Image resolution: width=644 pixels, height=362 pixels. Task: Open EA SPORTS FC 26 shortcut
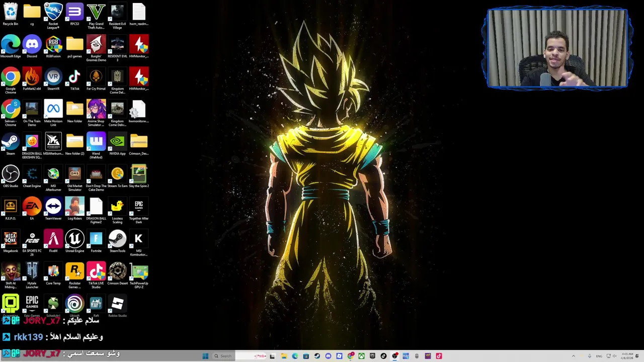pyautogui.click(x=32, y=243)
